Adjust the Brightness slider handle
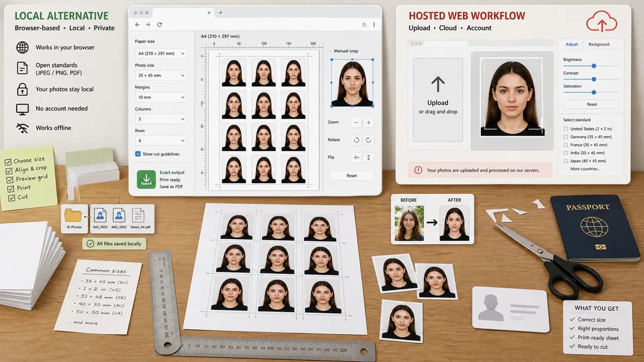Image resolution: width=644 pixels, height=362 pixels. pyautogui.click(x=594, y=66)
